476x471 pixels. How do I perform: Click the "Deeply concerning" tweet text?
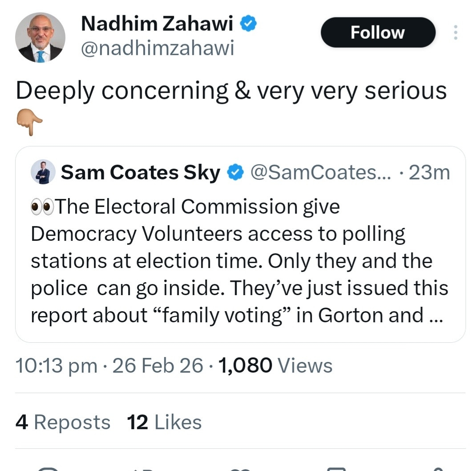(231, 90)
